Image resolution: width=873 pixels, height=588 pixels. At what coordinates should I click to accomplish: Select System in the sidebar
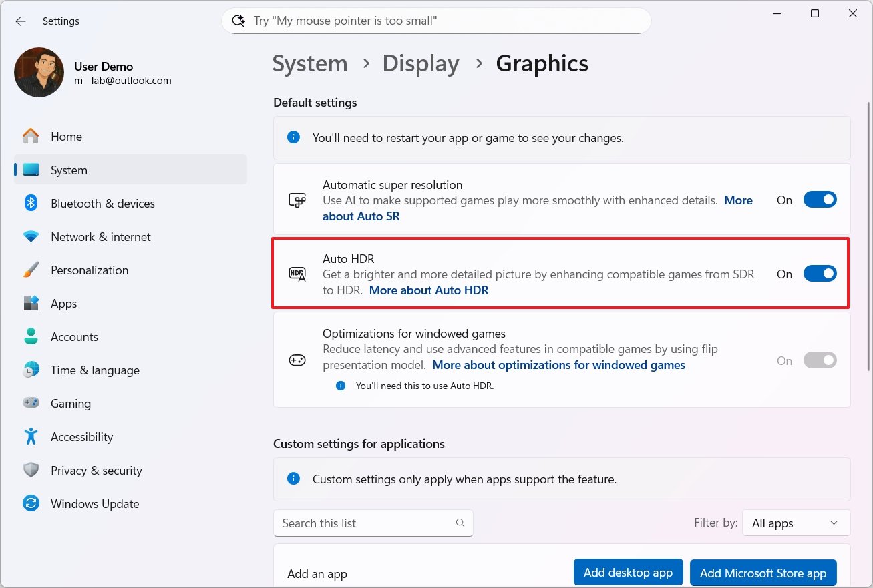point(130,170)
